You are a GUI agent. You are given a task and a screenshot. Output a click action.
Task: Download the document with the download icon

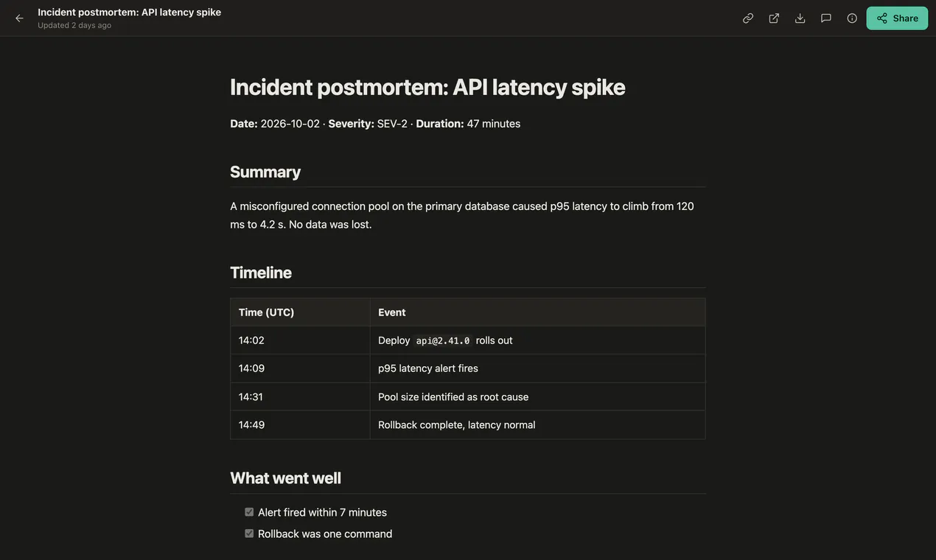(x=800, y=18)
